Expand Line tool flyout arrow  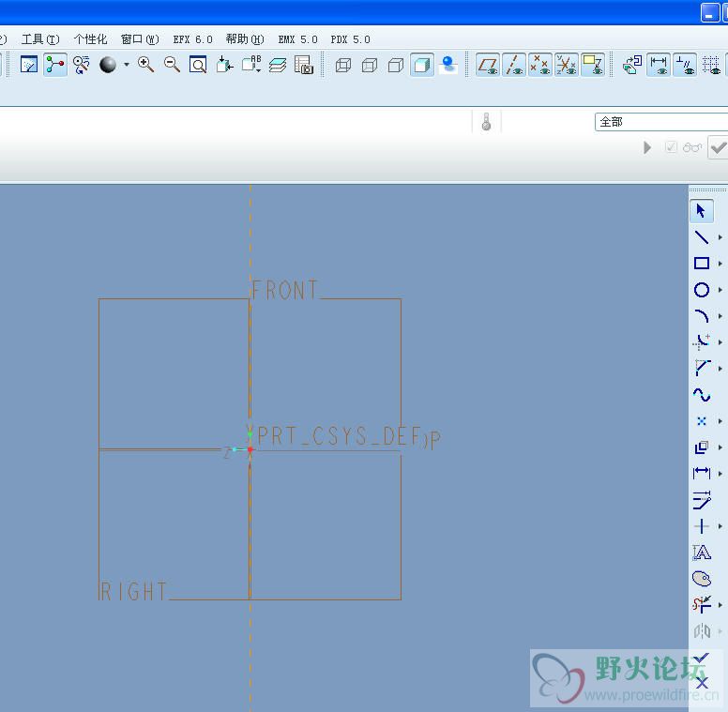(x=720, y=237)
